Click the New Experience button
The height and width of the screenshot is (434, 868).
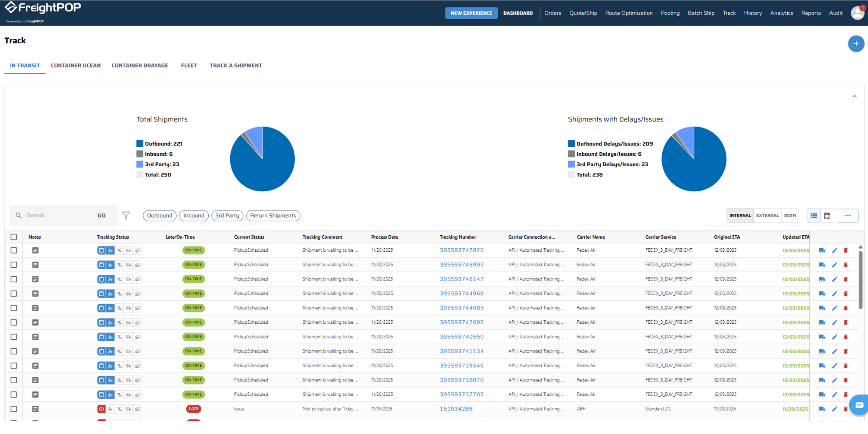(x=471, y=13)
